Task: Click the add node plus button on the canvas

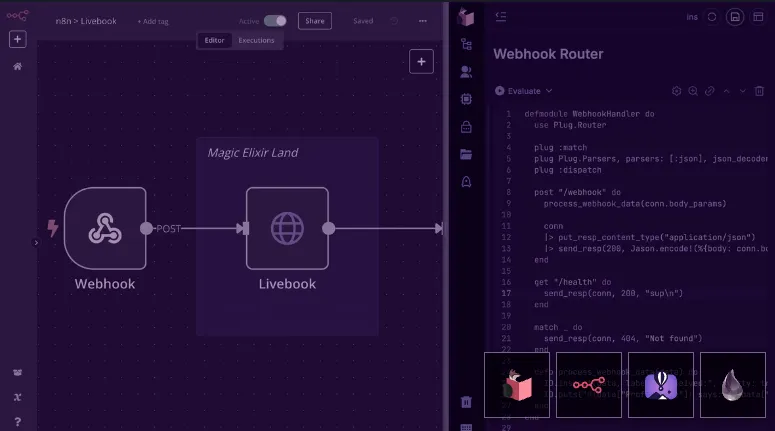Action: (x=421, y=61)
